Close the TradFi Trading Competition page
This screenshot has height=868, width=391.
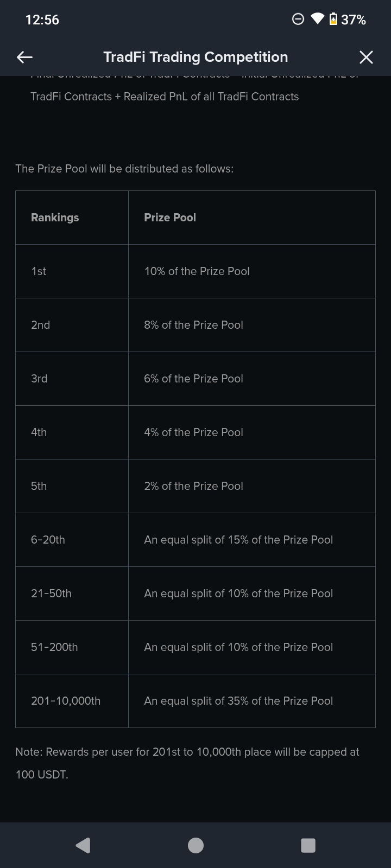click(366, 57)
